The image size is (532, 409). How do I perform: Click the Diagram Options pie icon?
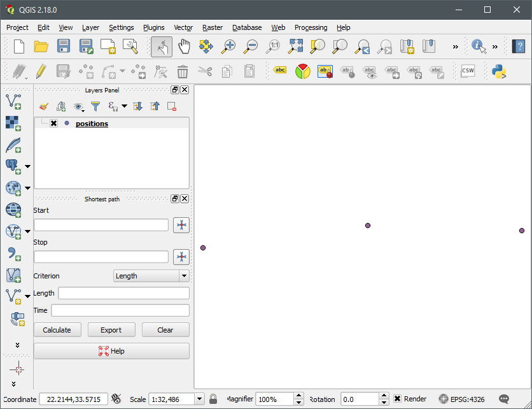point(303,71)
